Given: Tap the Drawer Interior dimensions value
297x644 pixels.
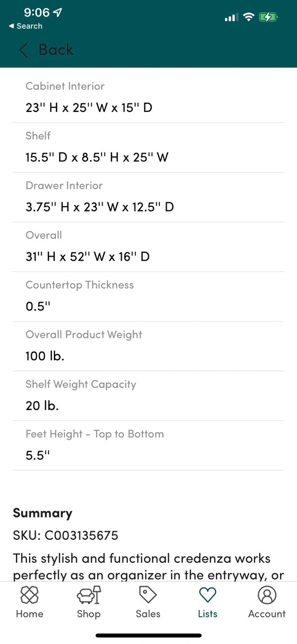Looking at the screenshot, I should tap(100, 207).
